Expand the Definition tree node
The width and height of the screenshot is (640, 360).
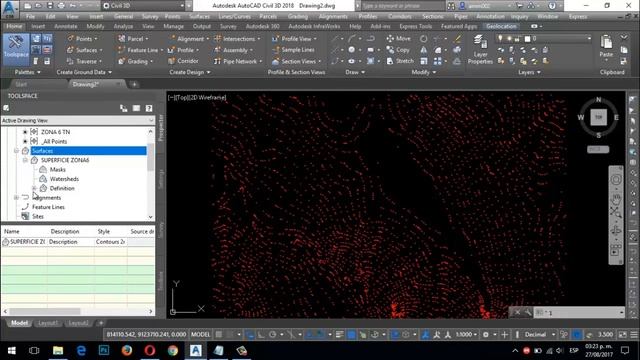tap(34, 188)
